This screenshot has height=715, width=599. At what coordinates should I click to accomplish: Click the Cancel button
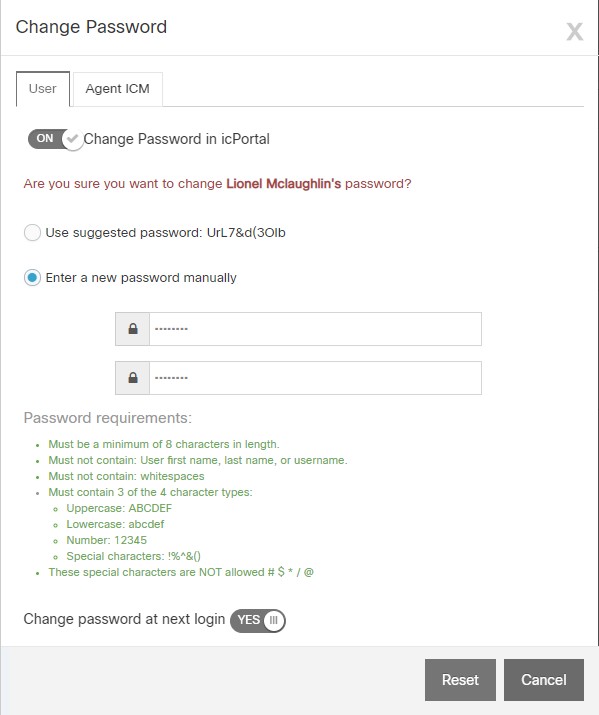pos(543,680)
